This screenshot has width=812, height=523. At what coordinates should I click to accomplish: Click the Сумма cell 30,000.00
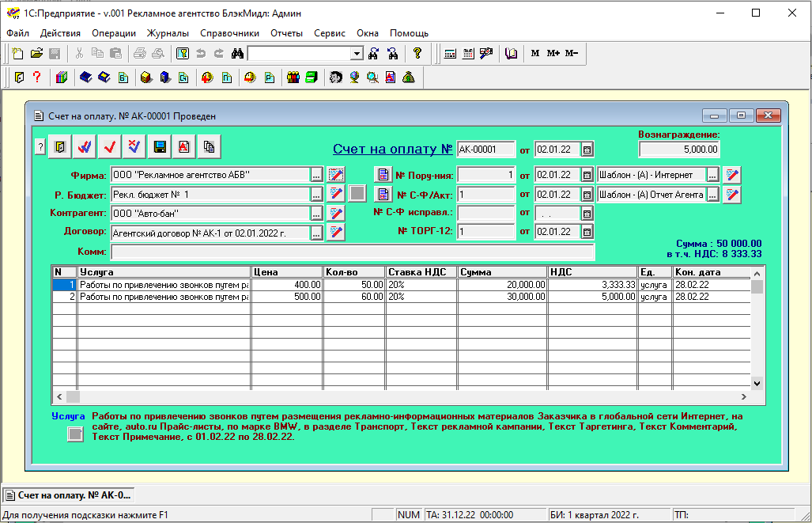coord(502,297)
